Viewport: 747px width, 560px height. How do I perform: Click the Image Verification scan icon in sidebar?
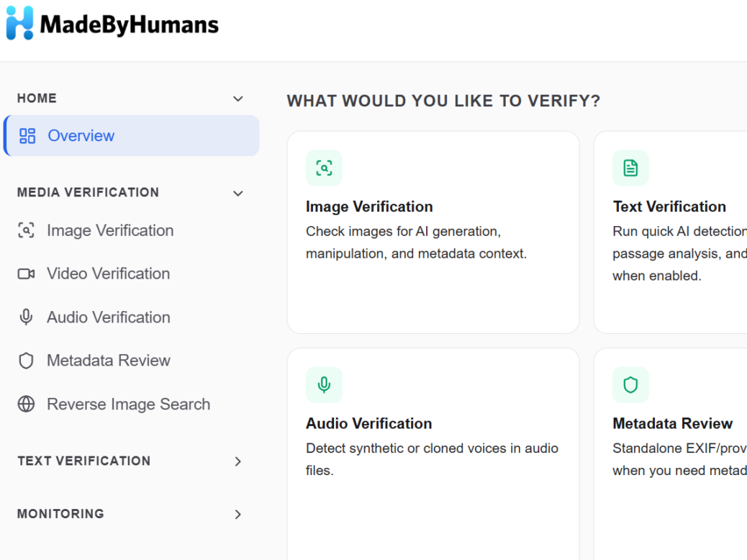26,230
